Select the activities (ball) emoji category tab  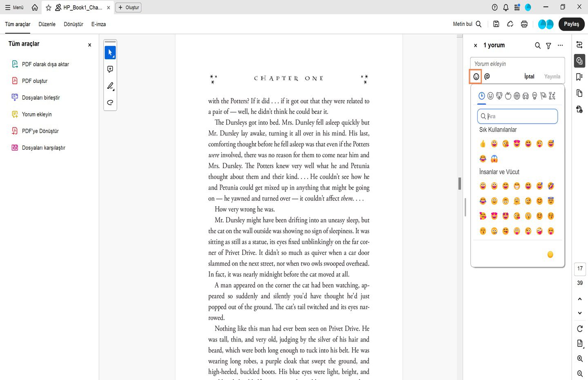point(517,96)
